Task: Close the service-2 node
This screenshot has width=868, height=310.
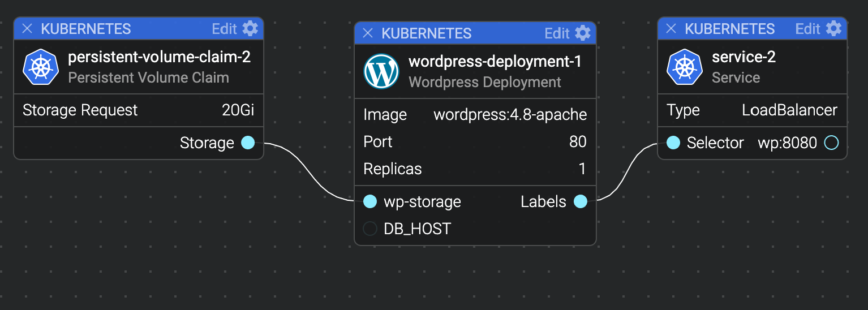Action: 671,29
